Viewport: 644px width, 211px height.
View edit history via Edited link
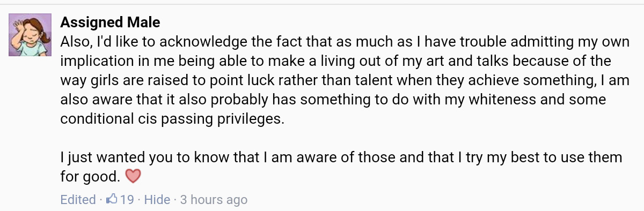tap(78, 200)
